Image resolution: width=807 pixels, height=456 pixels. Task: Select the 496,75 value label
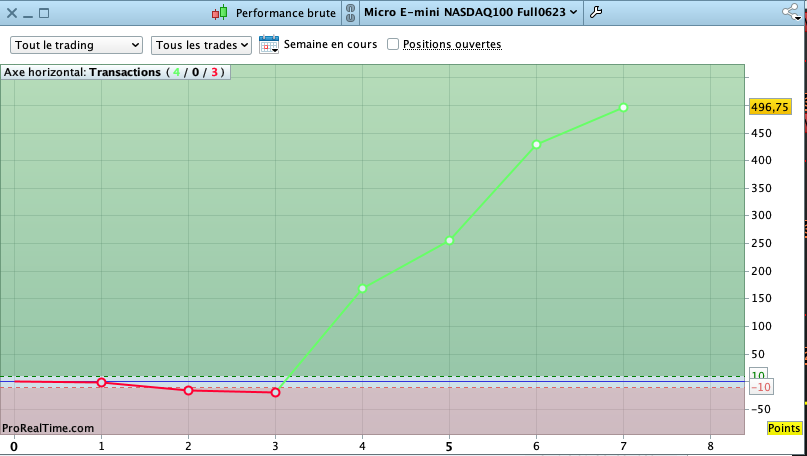[x=769, y=107]
